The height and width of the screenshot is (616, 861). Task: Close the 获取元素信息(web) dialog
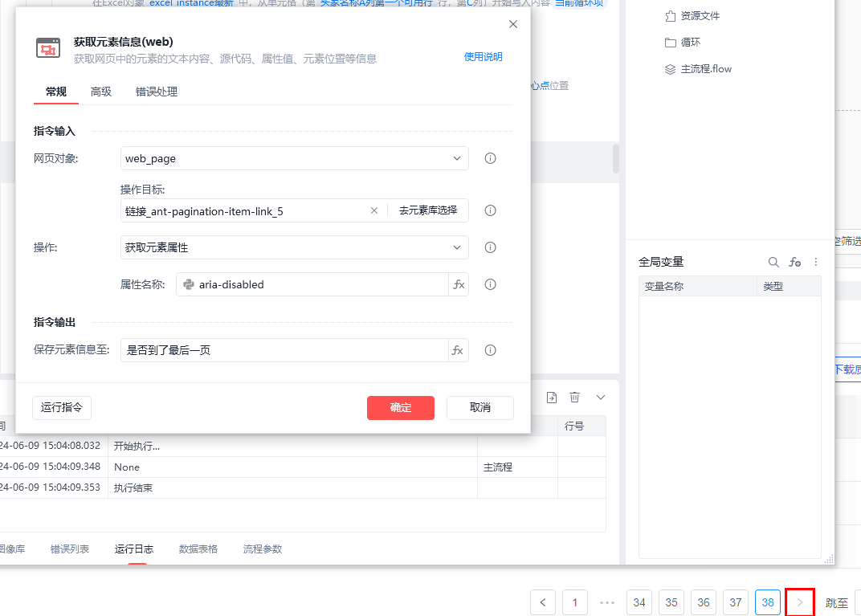point(513,24)
